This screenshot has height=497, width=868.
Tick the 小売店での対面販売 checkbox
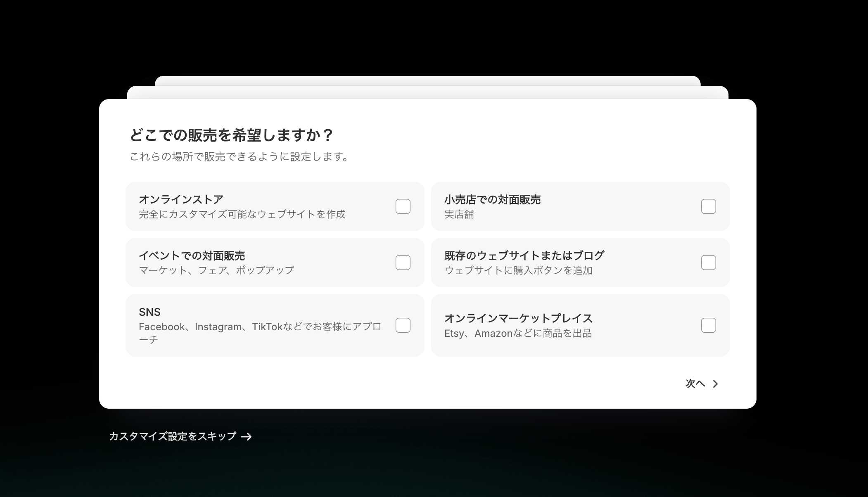(x=708, y=206)
